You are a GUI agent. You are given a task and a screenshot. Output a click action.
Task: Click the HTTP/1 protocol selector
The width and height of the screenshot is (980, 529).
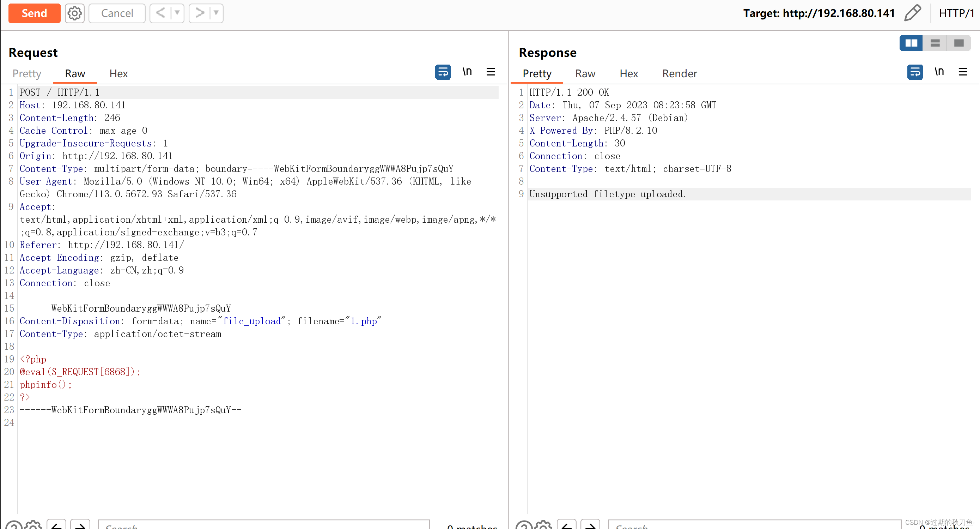[x=956, y=13]
